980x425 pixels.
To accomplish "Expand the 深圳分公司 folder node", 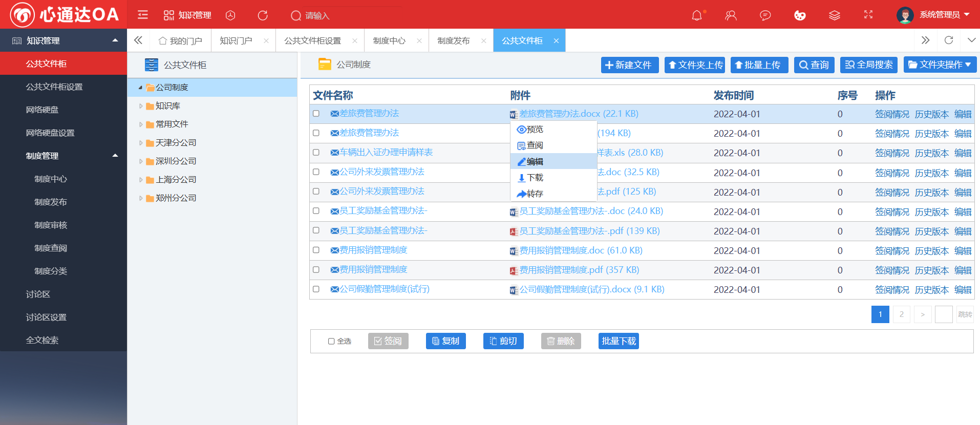I will 141,161.
